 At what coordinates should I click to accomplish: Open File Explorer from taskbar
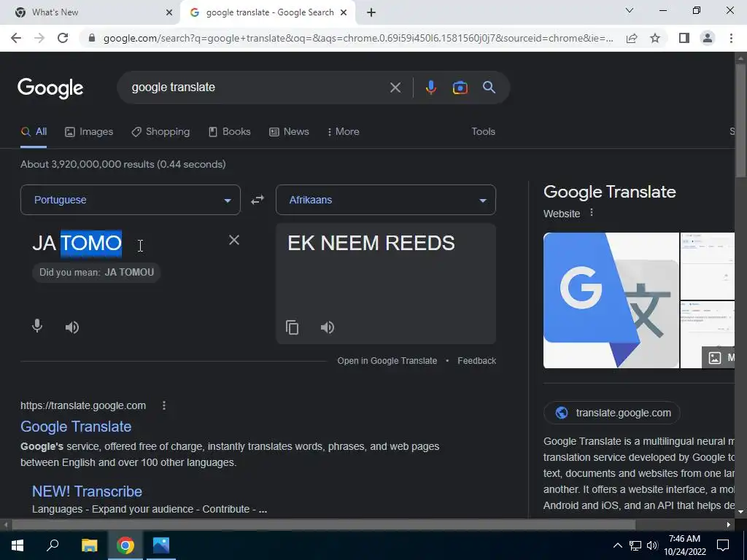[89, 545]
